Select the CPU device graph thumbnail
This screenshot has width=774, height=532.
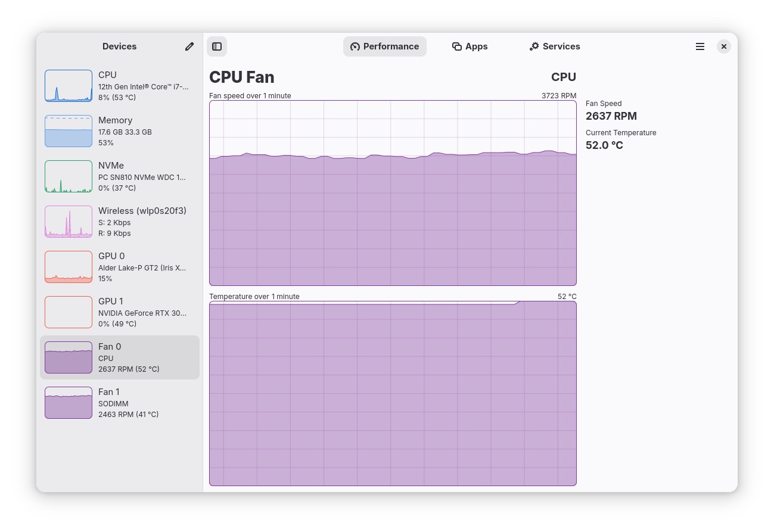[x=69, y=86]
